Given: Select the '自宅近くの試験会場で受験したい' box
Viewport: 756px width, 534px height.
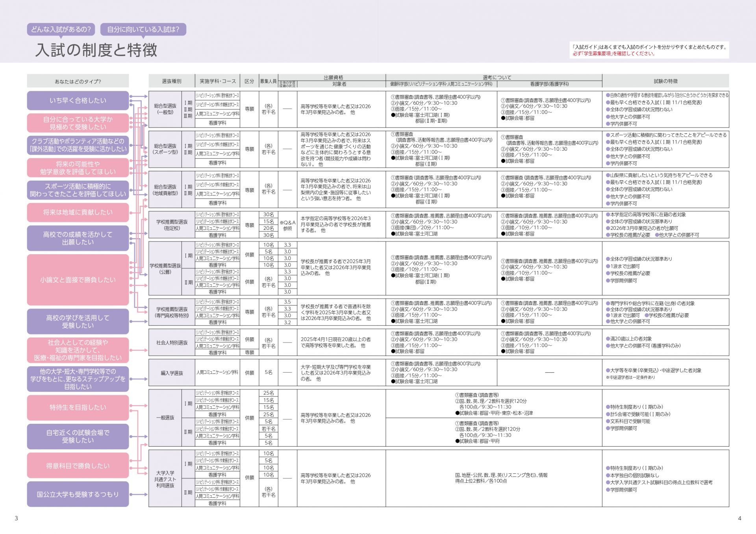Looking at the screenshot, I should 78,436.
